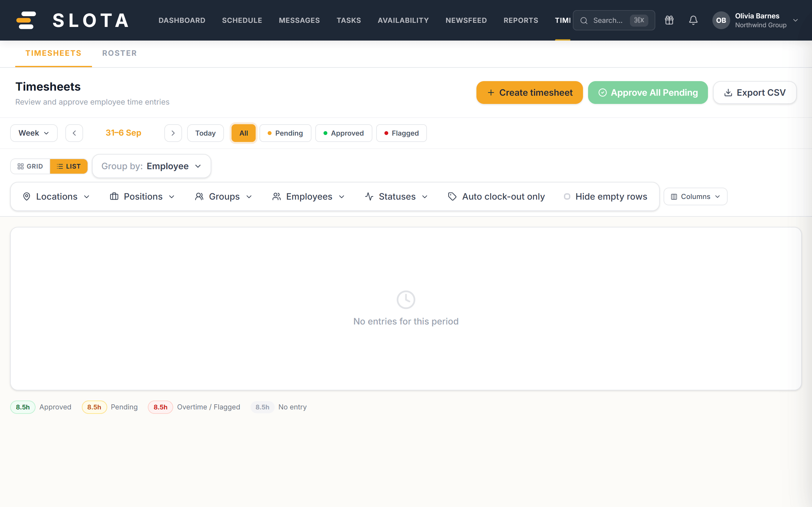Screen dimensions: 812x507
Task: Switch to the ROSTER tab
Action: tap(120, 53)
